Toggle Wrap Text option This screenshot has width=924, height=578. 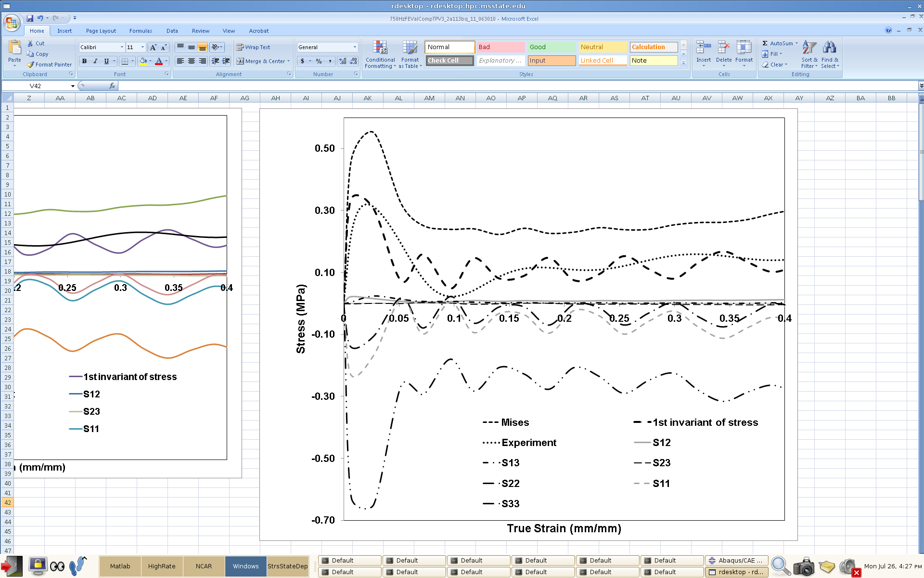[253, 47]
